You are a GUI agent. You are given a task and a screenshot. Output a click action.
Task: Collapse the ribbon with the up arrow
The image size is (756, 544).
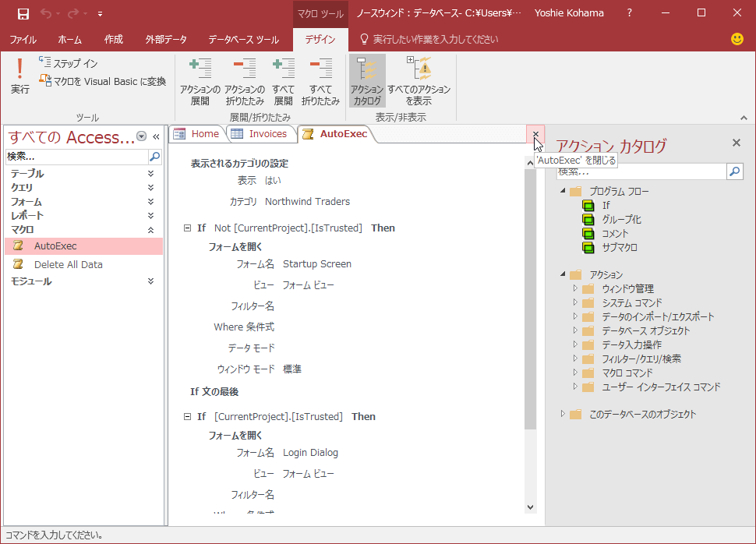point(744,118)
